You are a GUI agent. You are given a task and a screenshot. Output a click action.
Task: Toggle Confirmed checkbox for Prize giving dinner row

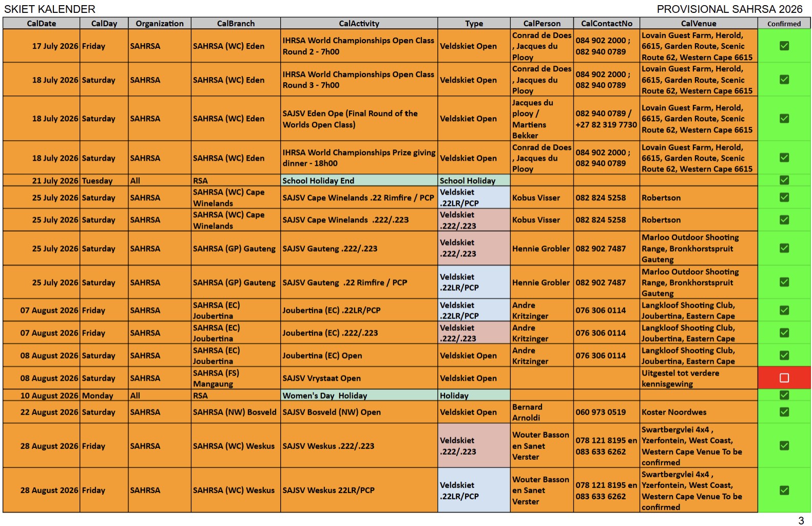[784, 158]
